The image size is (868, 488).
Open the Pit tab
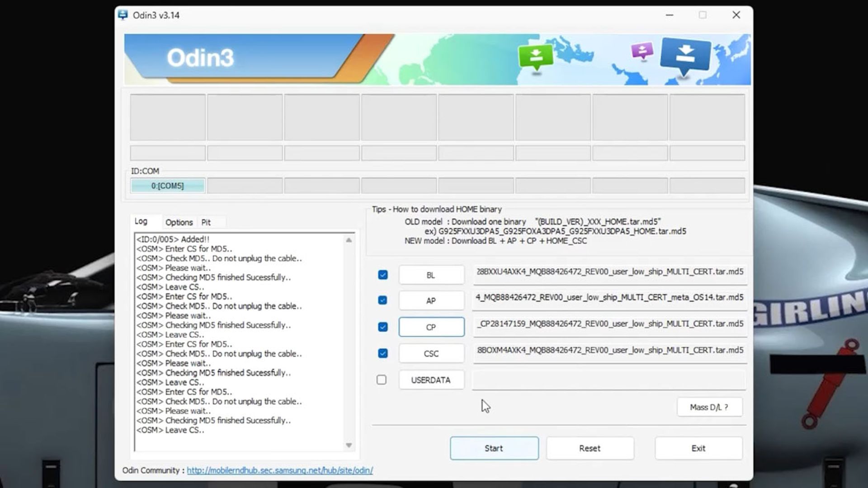click(x=206, y=222)
